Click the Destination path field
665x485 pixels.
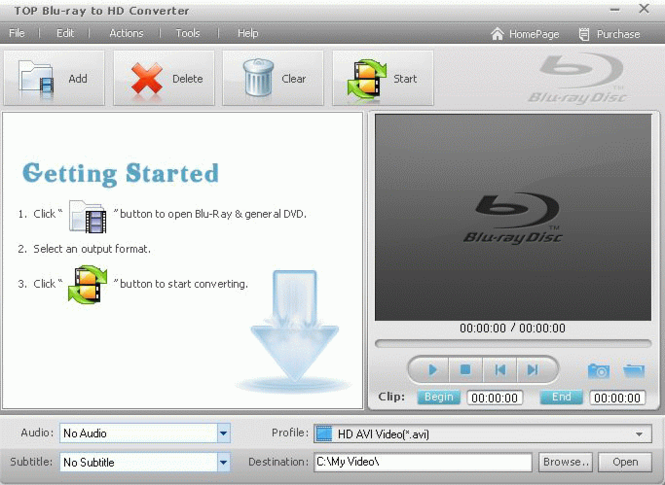(x=423, y=462)
